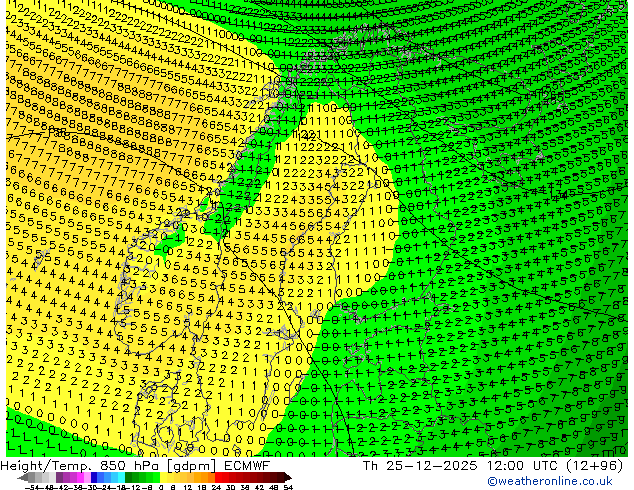634x490 pixels.
Task: Click the dark purple legend swatch above -42
Action: point(59,478)
